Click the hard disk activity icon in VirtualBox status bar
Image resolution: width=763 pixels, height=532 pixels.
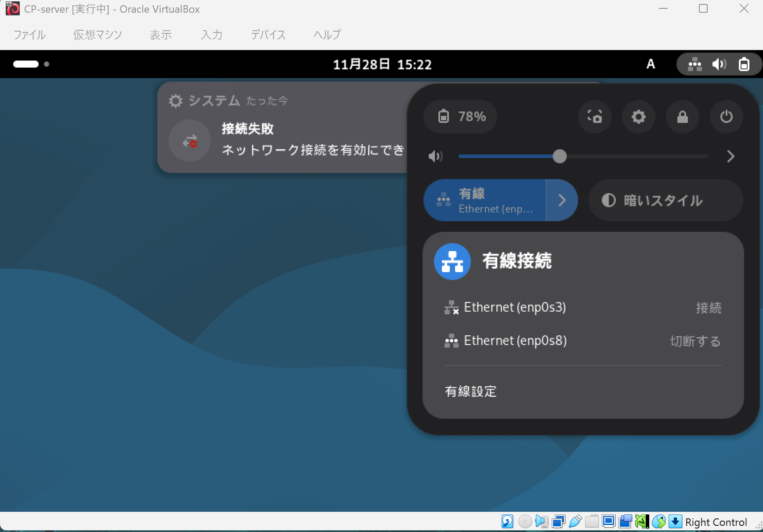[507, 521]
